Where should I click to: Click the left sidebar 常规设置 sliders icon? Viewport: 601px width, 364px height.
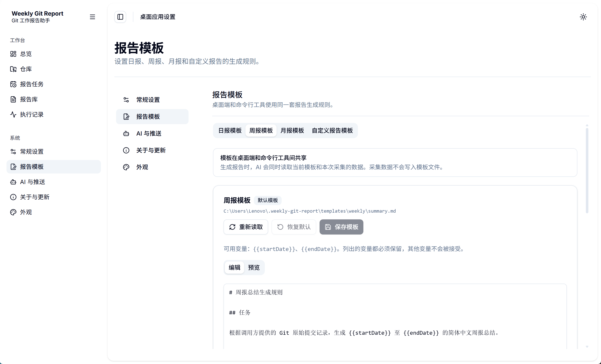tap(13, 151)
